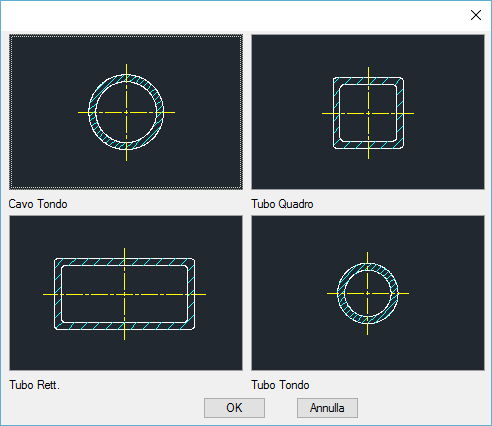Click crosshair center of Cavo Tondo profile
492x426 pixels.
tap(126, 113)
